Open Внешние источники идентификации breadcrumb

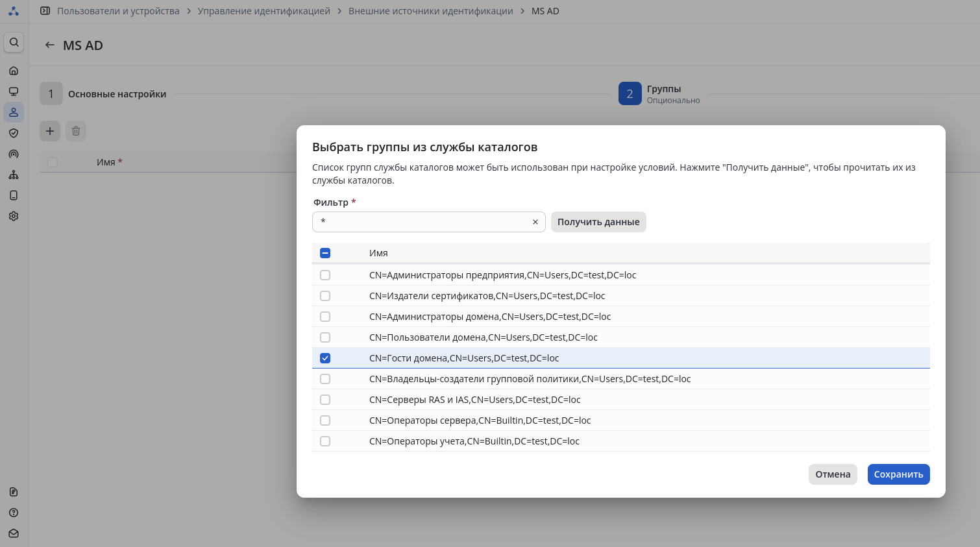430,11
